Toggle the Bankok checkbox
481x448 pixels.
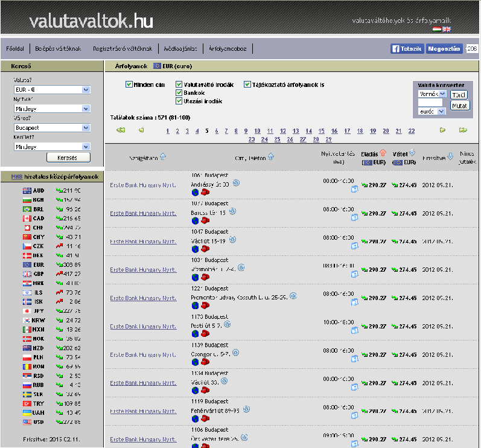[x=179, y=92]
